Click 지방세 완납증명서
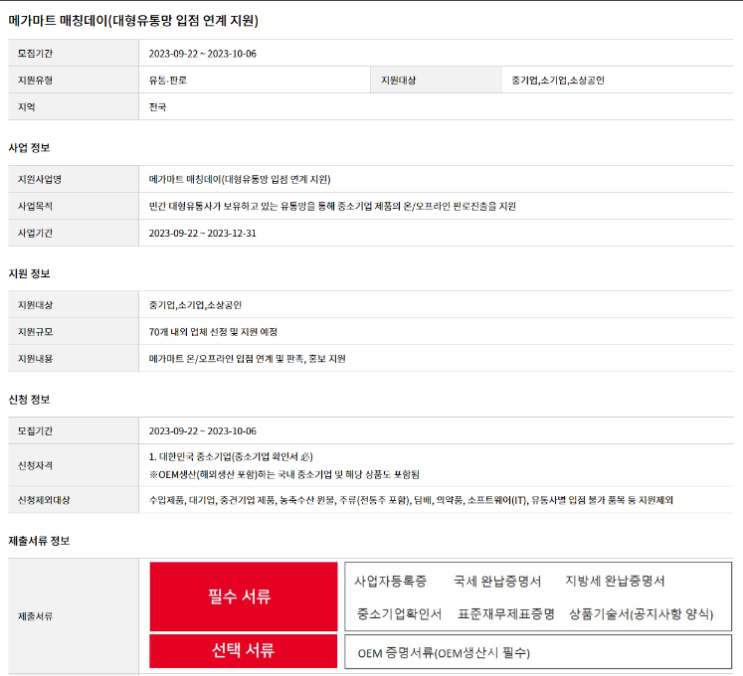 pyautogui.click(x=615, y=581)
